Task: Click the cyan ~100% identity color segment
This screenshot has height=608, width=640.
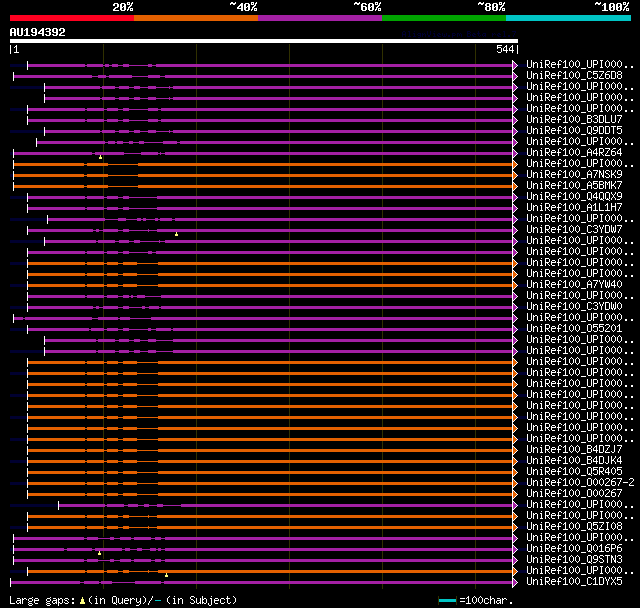Action: pos(569,18)
